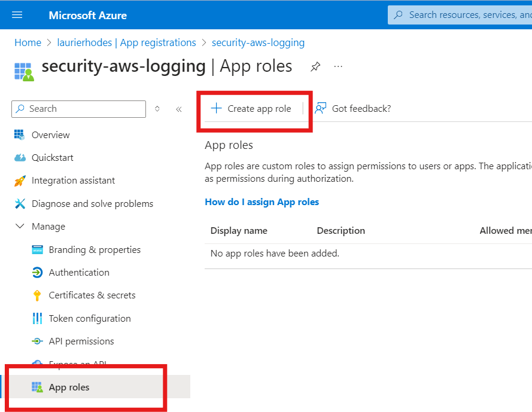
Task: Toggle expand/collapse all menu groups arrows
Action: [157, 108]
